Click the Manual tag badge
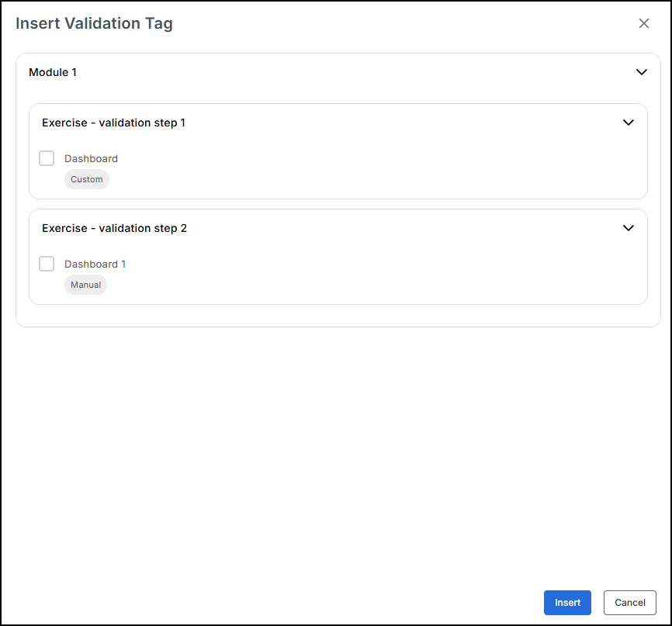 tap(85, 285)
